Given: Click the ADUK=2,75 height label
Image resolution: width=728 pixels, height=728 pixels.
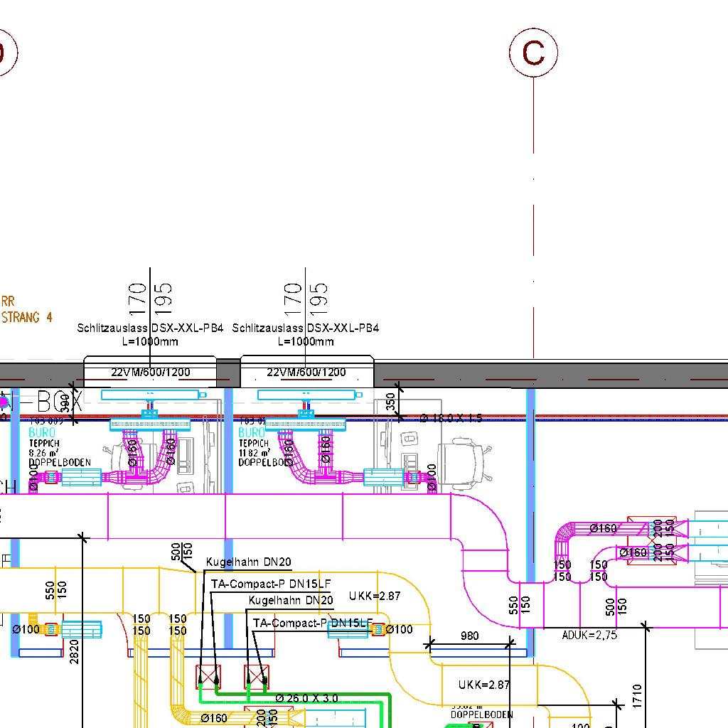Looking at the screenshot, I should 589,636.
